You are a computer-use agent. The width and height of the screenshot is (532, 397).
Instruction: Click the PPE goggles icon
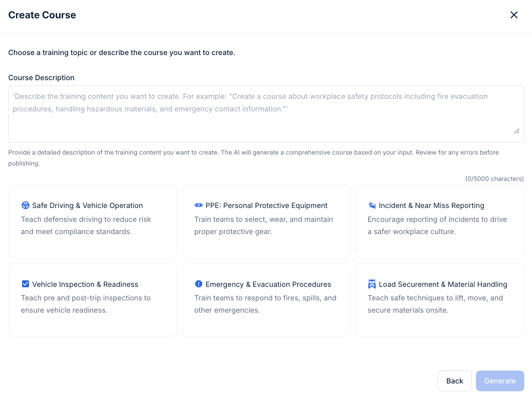coord(199,205)
